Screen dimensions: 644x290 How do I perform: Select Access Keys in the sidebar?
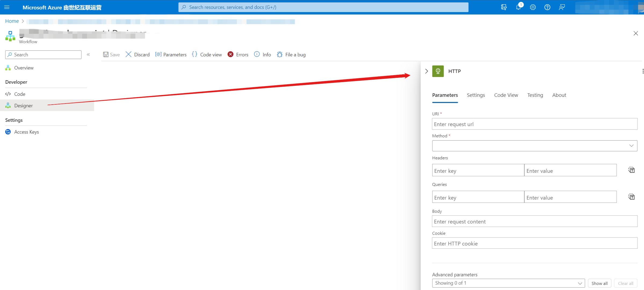26,132
